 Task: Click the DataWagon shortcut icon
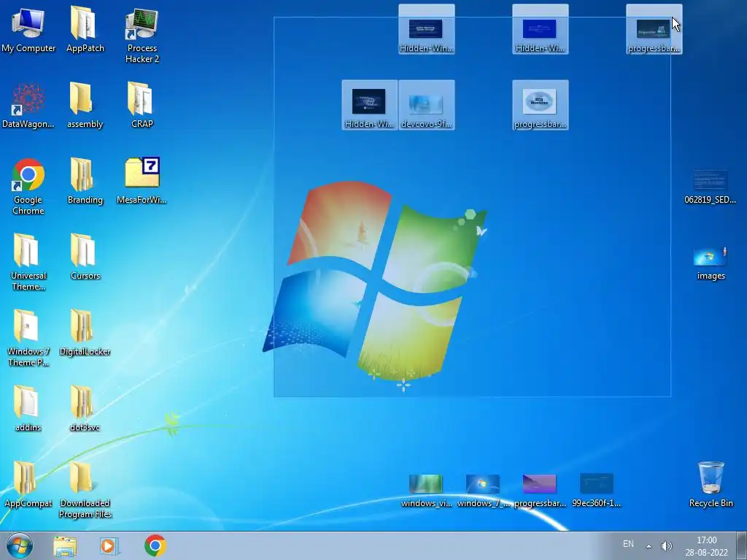28,106
